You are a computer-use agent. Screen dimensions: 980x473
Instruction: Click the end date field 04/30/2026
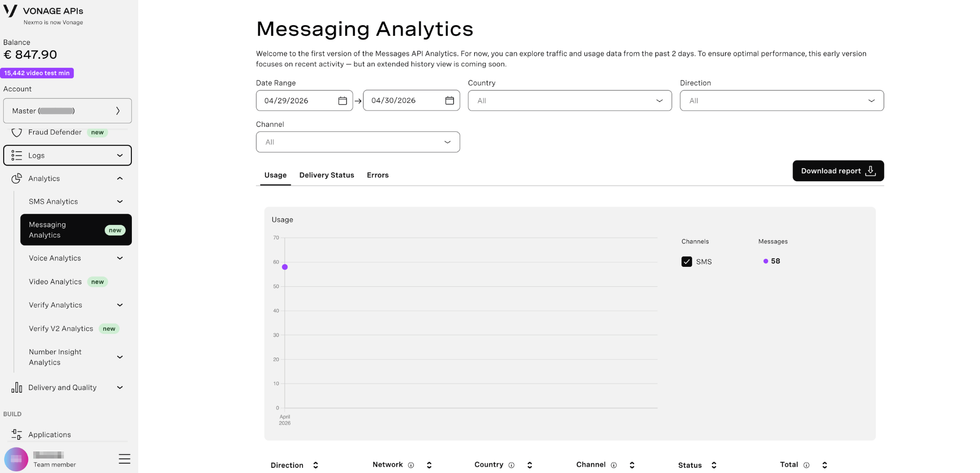[x=412, y=101]
